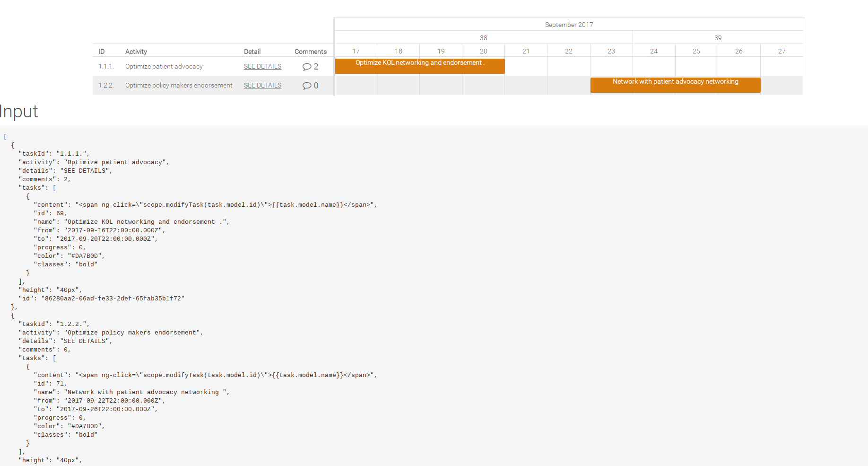
Task: Select the Optimize patient advocacy activity text
Action: pyautogui.click(x=164, y=66)
